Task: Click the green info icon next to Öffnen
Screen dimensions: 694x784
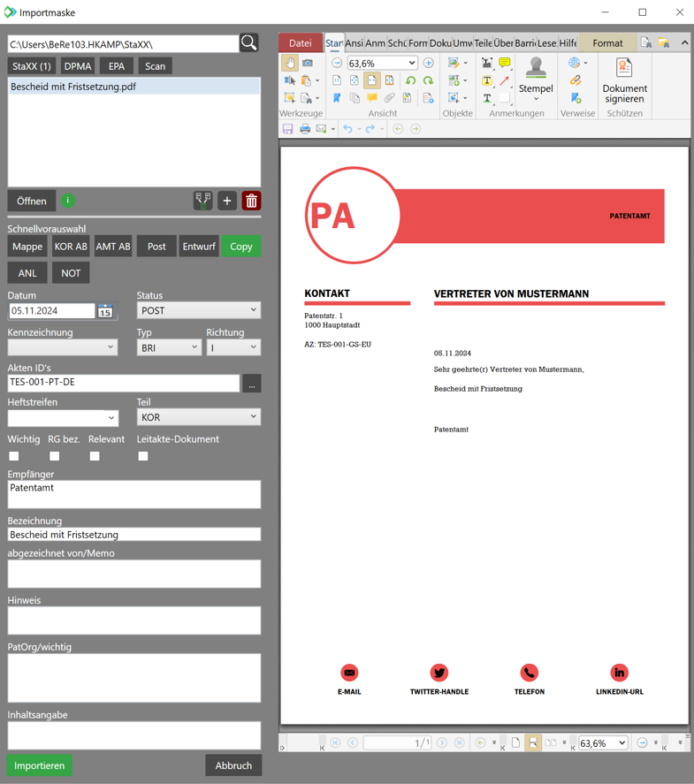Action: click(x=68, y=201)
